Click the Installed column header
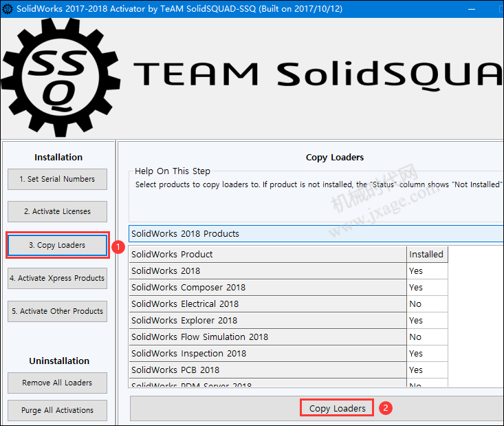Screen dimensions: 504x426 427,255
